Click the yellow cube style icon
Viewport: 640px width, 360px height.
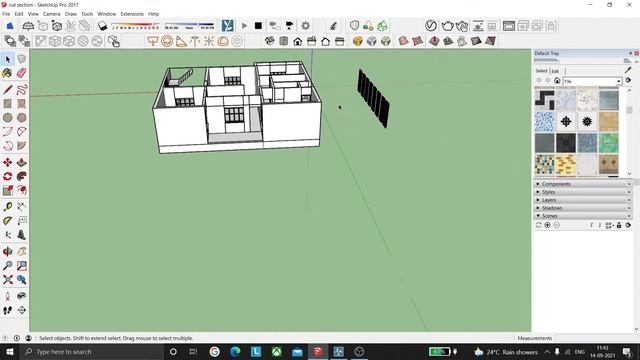tap(358, 41)
